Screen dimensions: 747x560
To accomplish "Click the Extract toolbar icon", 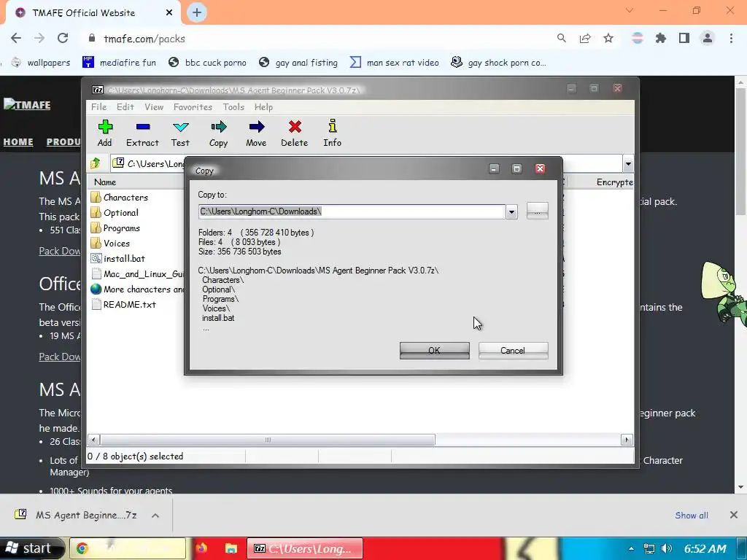I will pos(142,133).
